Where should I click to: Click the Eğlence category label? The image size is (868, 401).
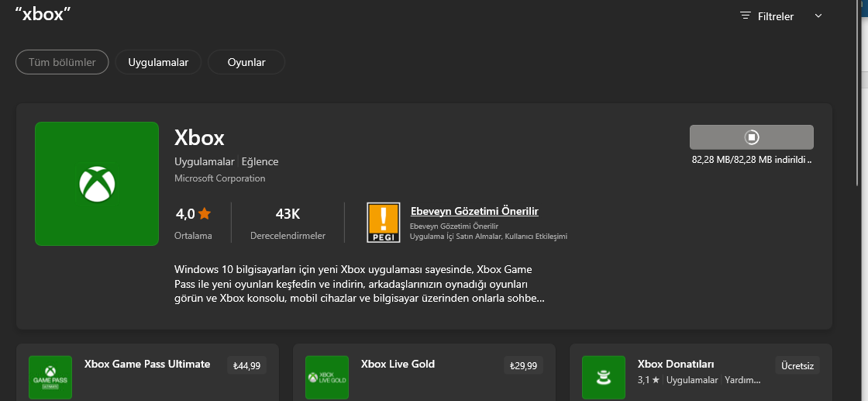tap(260, 162)
